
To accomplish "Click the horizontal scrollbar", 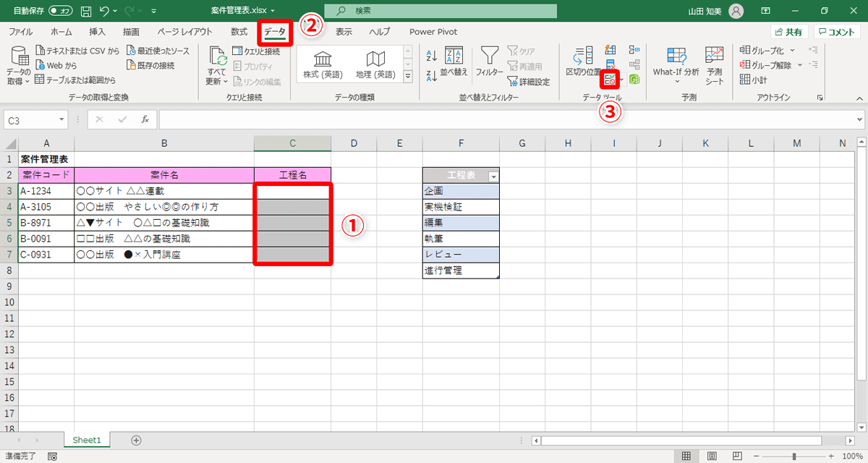I will pyautogui.click(x=681, y=440).
